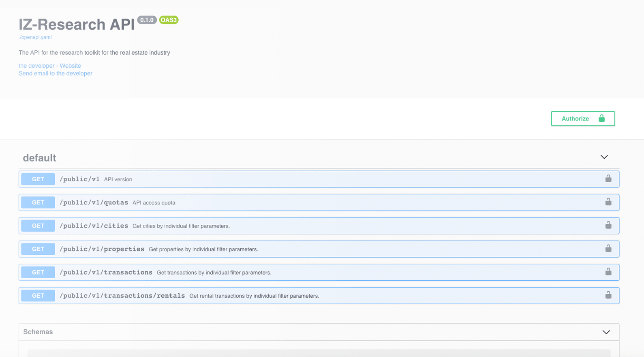Click the Authorize button

pyautogui.click(x=583, y=118)
